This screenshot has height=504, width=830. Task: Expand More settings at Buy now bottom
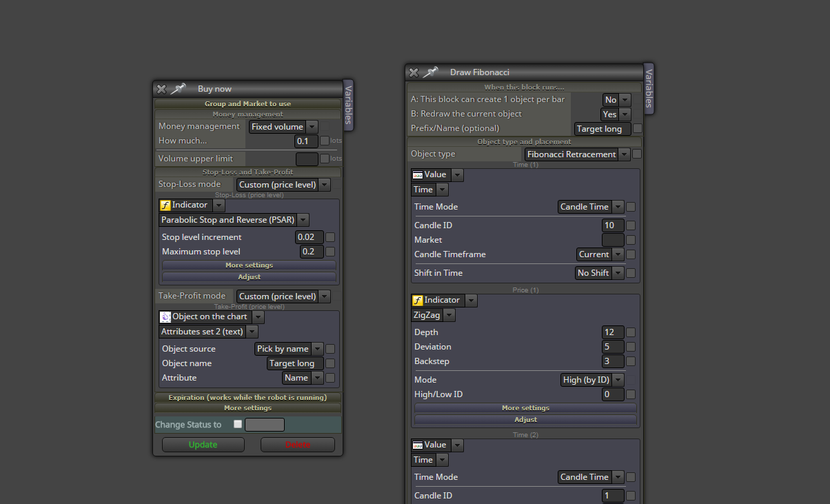247,407
